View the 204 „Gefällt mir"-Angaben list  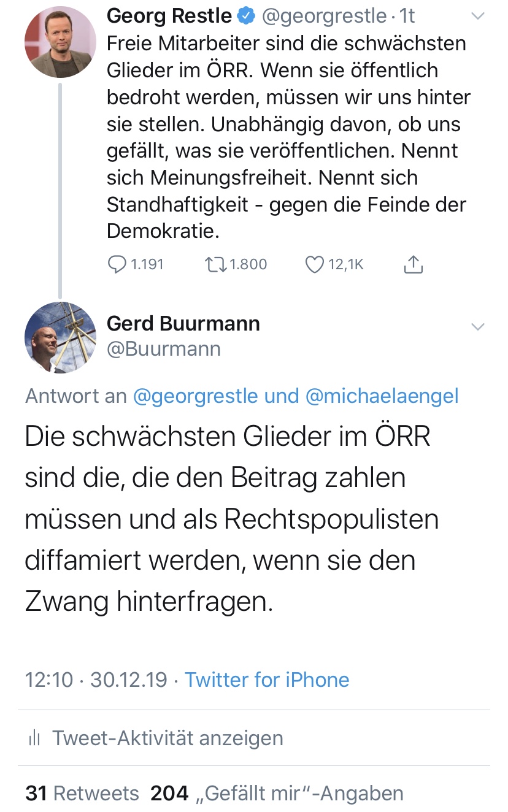(x=277, y=793)
